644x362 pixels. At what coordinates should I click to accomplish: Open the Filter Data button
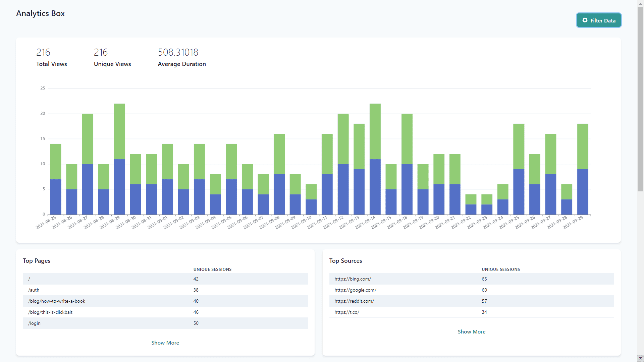(x=599, y=20)
